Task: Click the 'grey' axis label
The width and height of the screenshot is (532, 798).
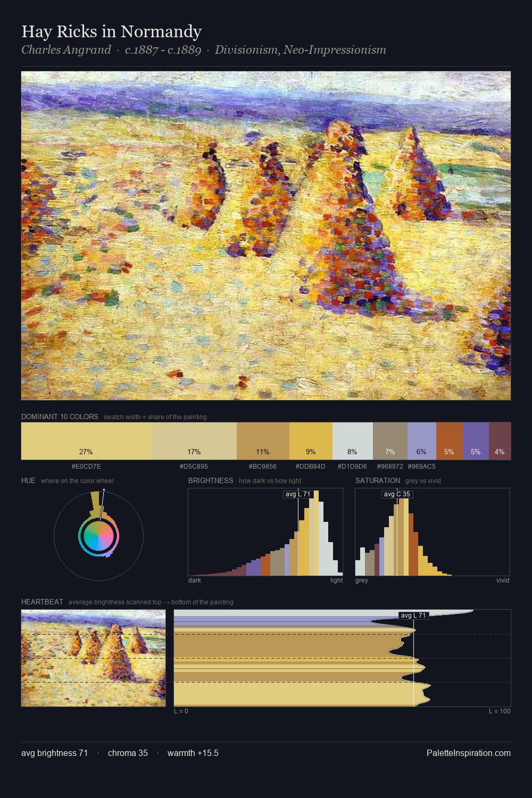Action: [362, 580]
